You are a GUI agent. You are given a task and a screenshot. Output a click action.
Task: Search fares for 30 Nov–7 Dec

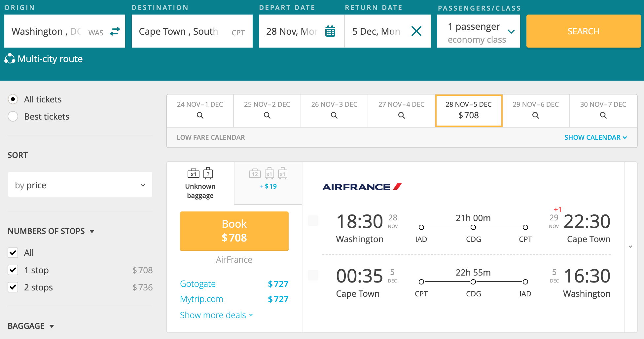coord(603,111)
